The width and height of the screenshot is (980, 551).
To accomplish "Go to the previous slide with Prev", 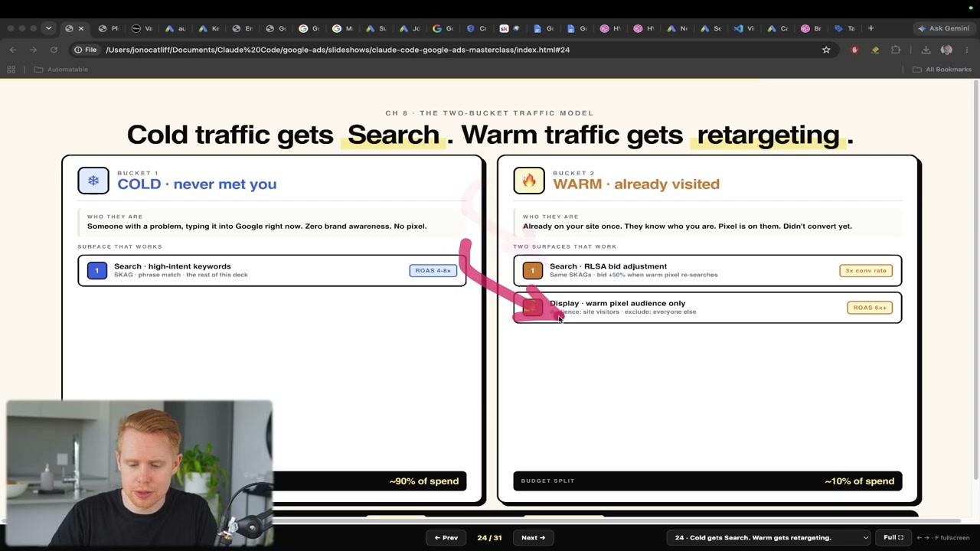I will (x=446, y=537).
